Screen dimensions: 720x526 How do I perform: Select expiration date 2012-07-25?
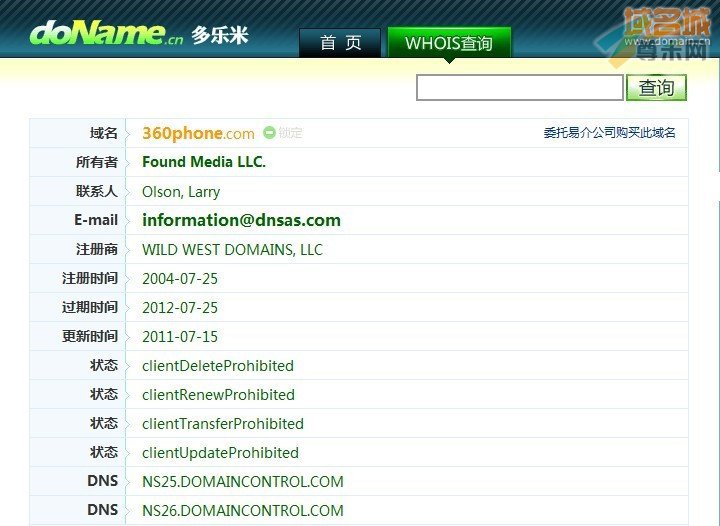point(180,308)
